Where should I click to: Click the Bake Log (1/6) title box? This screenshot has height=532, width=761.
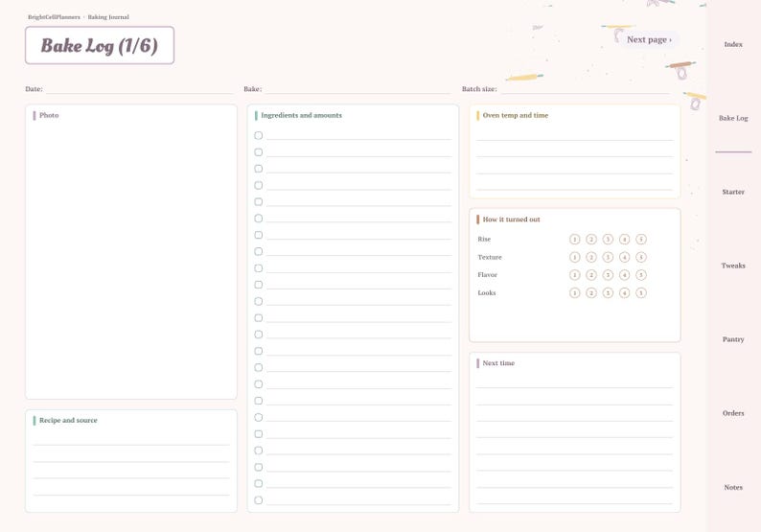(100, 45)
